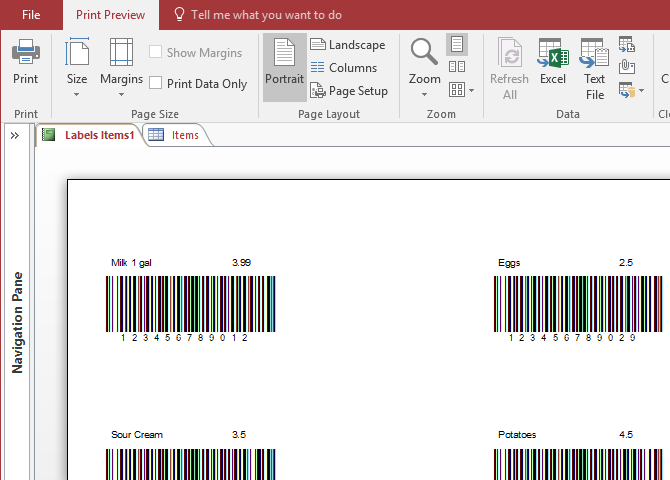Click the Print printer icon
670x480 pixels.
26,52
